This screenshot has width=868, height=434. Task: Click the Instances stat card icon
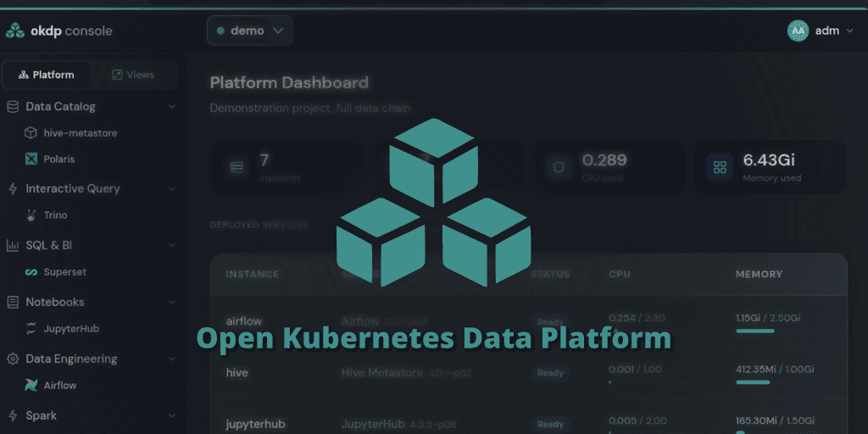237,167
